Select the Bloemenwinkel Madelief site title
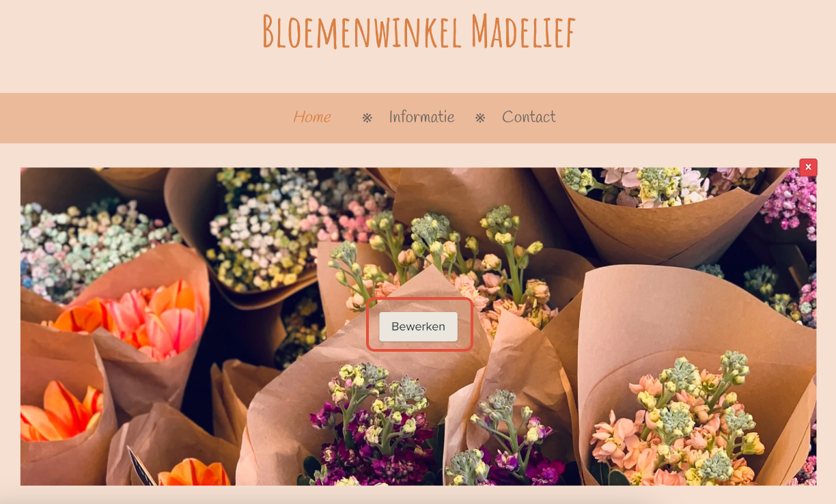The height and width of the screenshot is (504, 836). (x=419, y=31)
